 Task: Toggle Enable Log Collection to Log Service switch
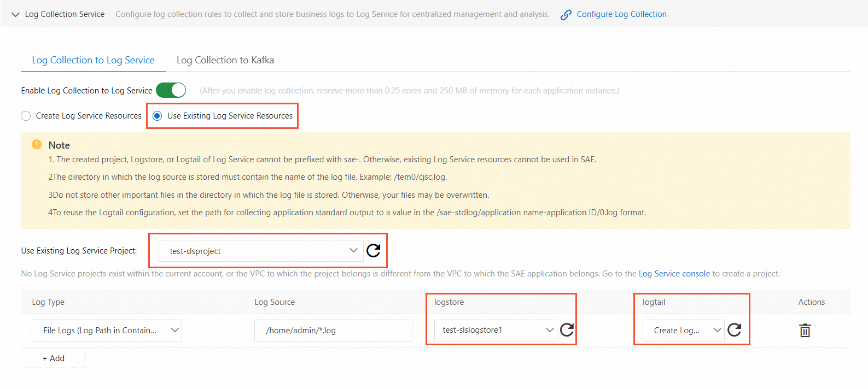point(171,90)
